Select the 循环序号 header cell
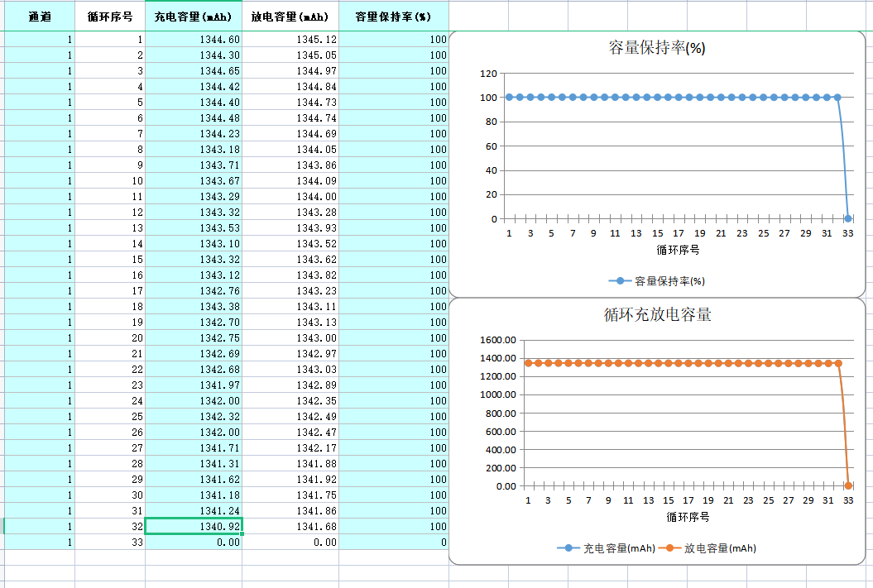 click(x=110, y=17)
